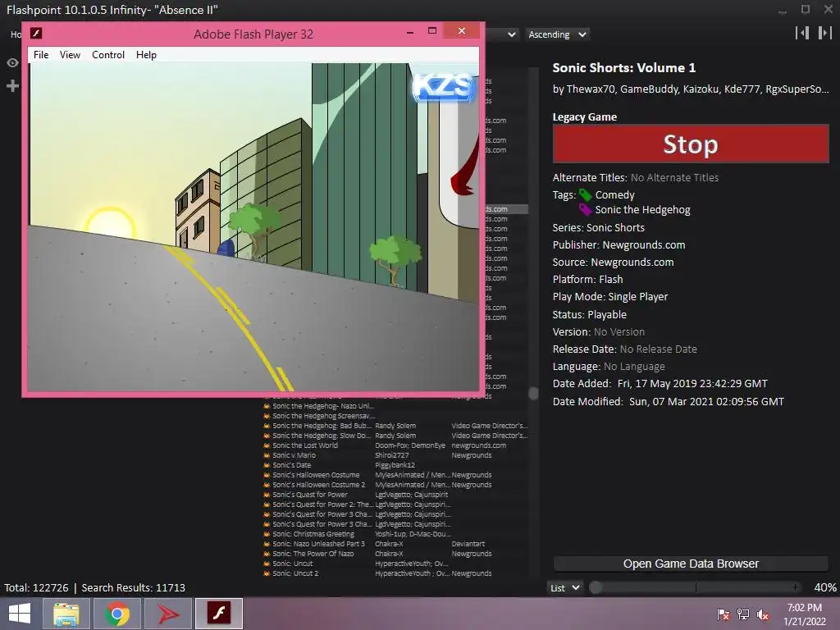The image size is (840, 630).
Task: Open the Ascending sort order dropdown
Action: coord(557,34)
